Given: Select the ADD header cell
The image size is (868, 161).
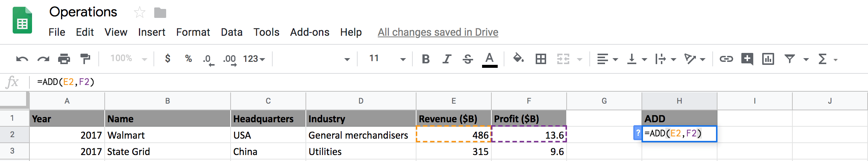Looking at the screenshot, I should [x=679, y=119].
